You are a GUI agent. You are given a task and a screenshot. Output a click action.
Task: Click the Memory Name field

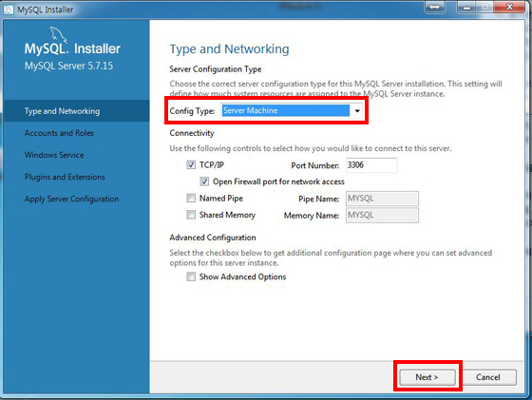coord(382,215)
